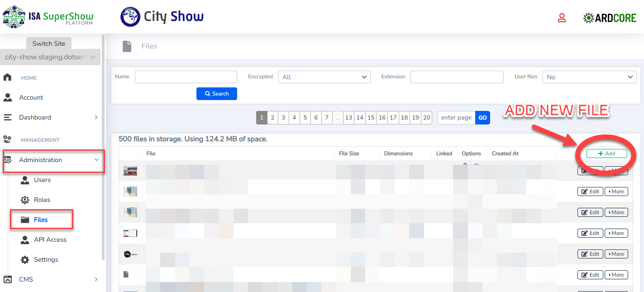Open the User files dropdown

(589, 77)
